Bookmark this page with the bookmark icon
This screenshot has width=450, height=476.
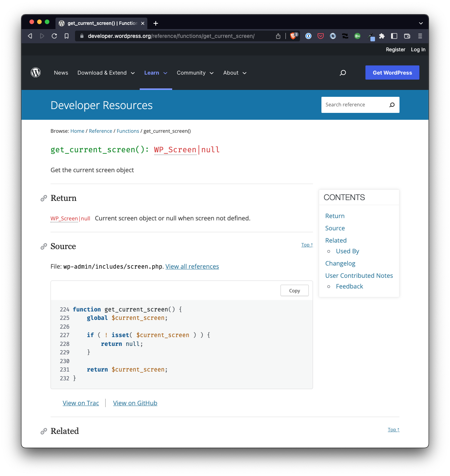(67, 36)
